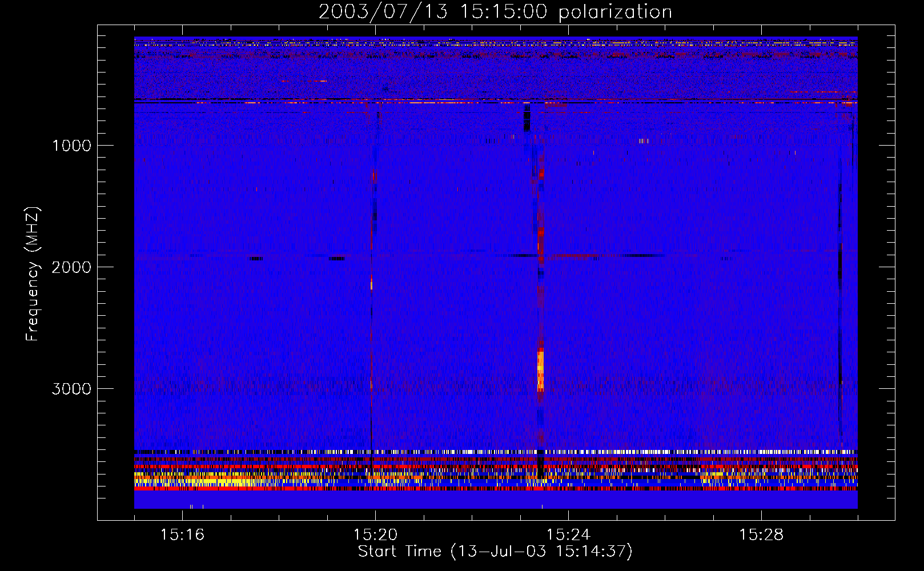Click the plot title "2003/07/13 15:15:00 polarization"

[495, 11]
